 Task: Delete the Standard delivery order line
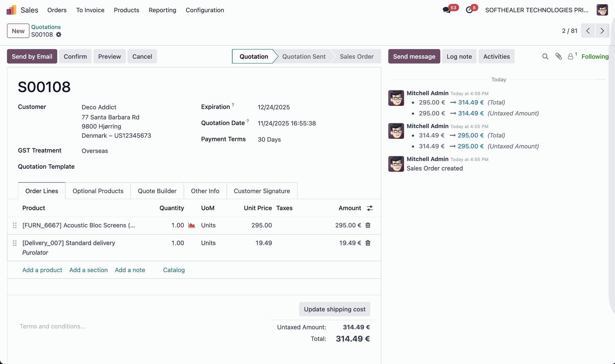[x=368, y=243]
